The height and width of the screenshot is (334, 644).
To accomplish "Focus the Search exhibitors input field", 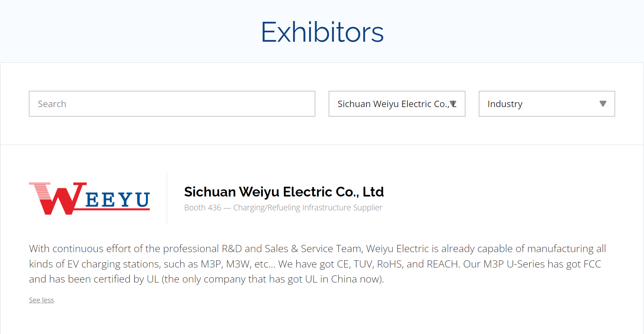I will tap(172, 104).
